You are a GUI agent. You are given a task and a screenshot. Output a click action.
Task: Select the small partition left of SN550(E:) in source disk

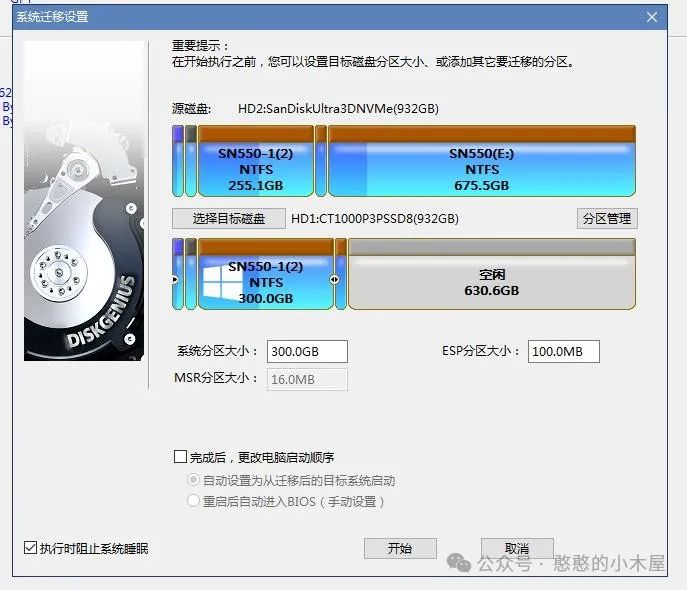[321, 161]
